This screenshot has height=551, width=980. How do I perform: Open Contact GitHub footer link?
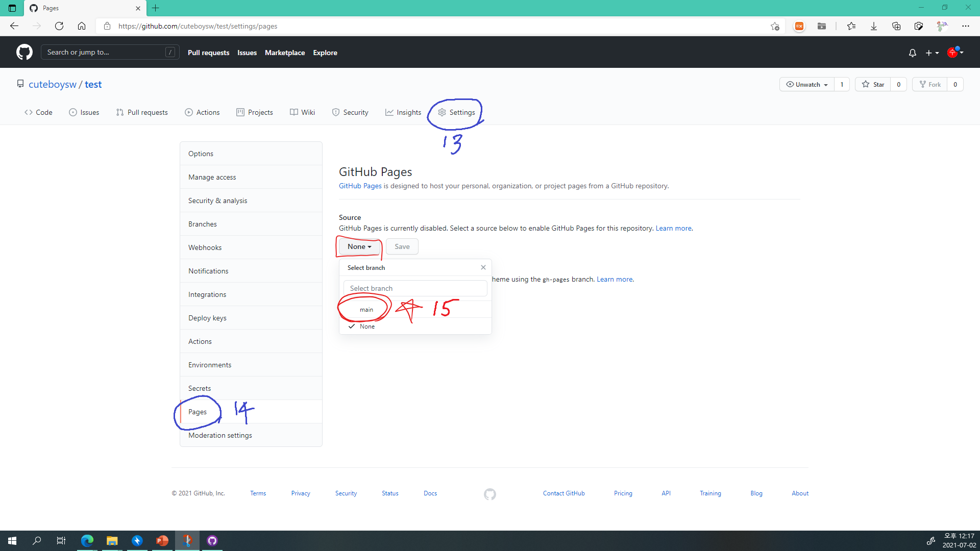tap(564, 493)
